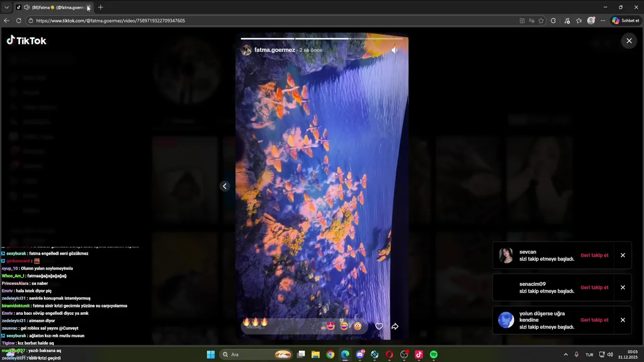The width and height of the screenshot is (644, 362).
Task: Add this page to favorites star
Action: [x=541, y=21]
